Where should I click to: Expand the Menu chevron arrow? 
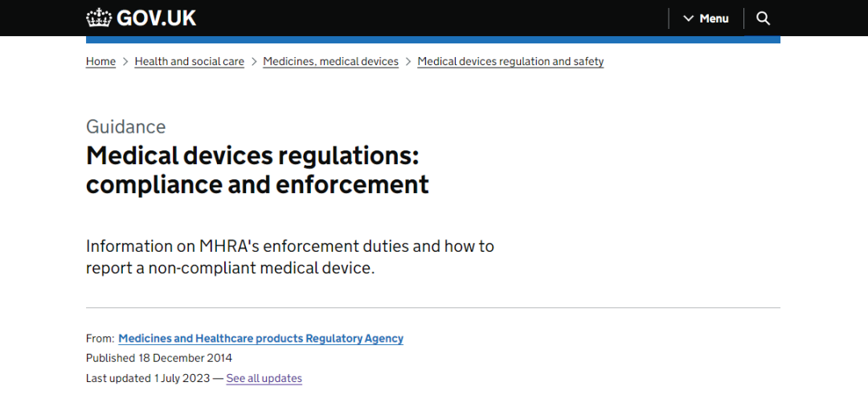[688, 19]
